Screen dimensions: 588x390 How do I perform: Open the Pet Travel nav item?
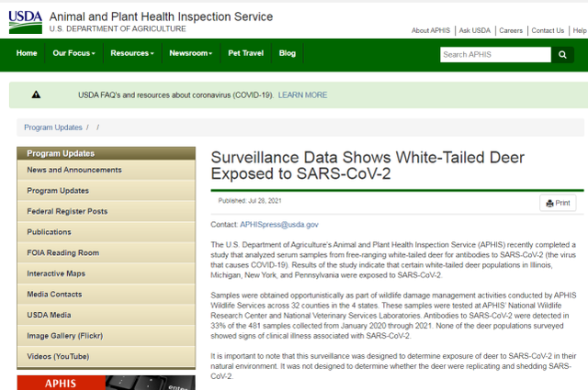point(246,53)
